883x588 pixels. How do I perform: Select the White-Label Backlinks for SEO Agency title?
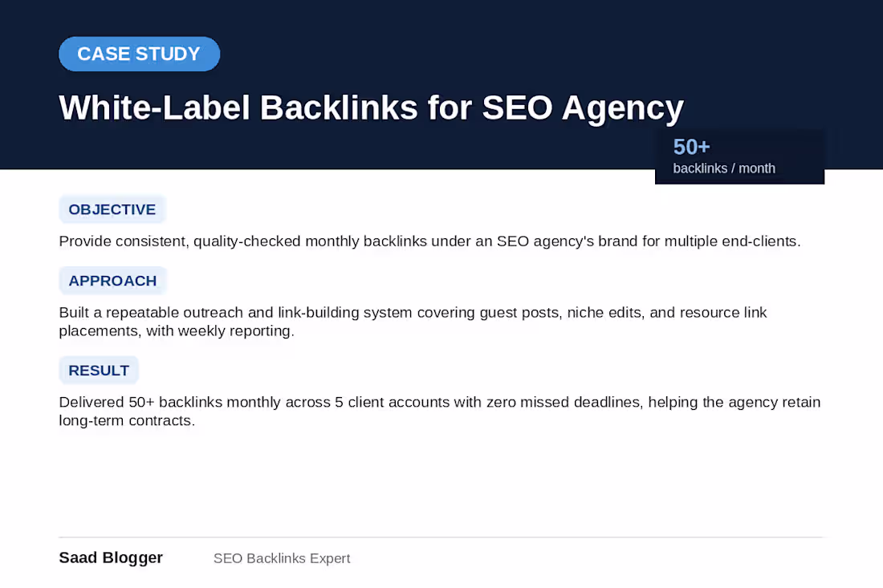pyautogui.click(x=371, y=108)
